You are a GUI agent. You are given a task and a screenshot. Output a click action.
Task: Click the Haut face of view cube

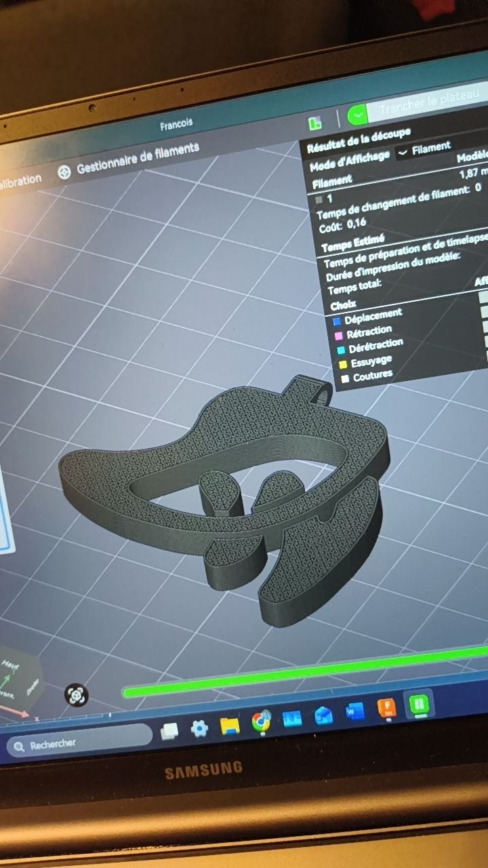coord(11,665)
